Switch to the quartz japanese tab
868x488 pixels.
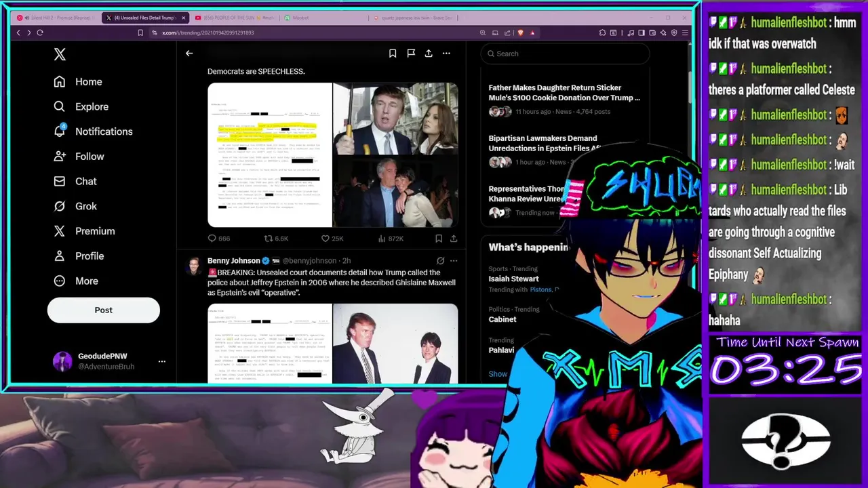coord(414,18)
